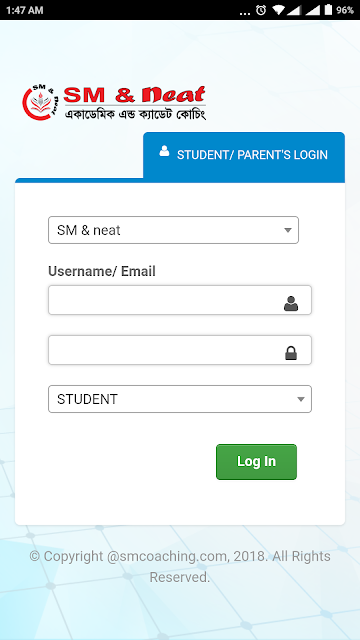Tap the battery icon in the status bar
Viewport: 360px width, 640px height.
coord(328,10)
